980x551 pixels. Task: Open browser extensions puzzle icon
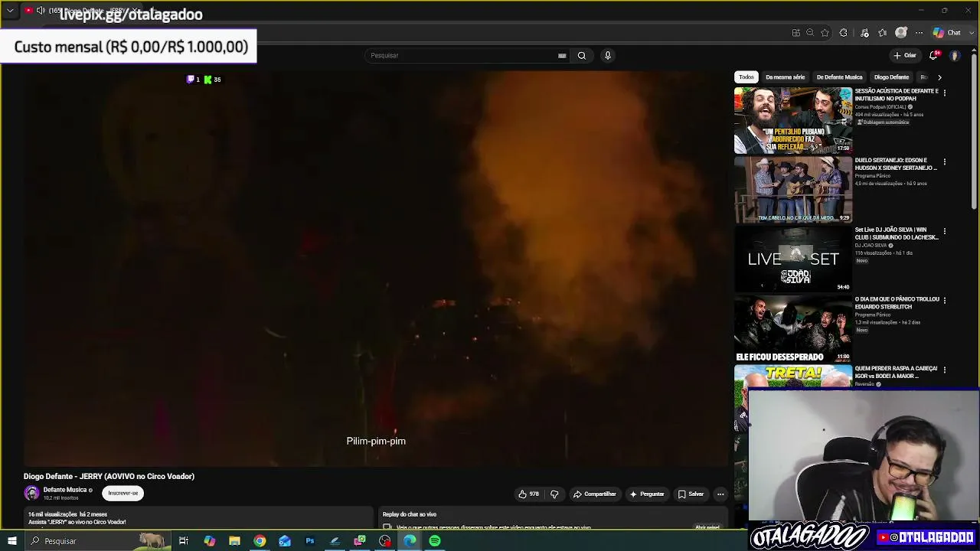844,33
